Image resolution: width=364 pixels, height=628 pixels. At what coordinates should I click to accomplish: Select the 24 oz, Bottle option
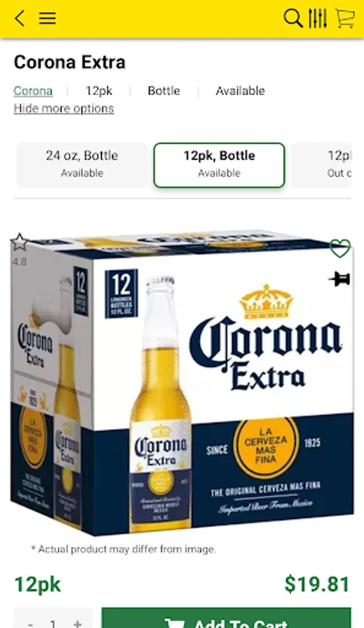82,165
